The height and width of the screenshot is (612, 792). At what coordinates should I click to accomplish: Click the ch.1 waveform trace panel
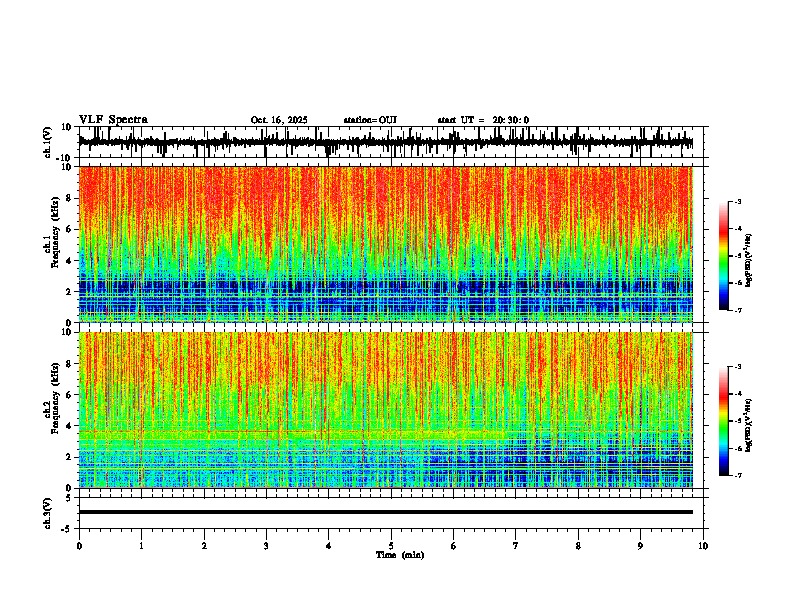(393, 142)
